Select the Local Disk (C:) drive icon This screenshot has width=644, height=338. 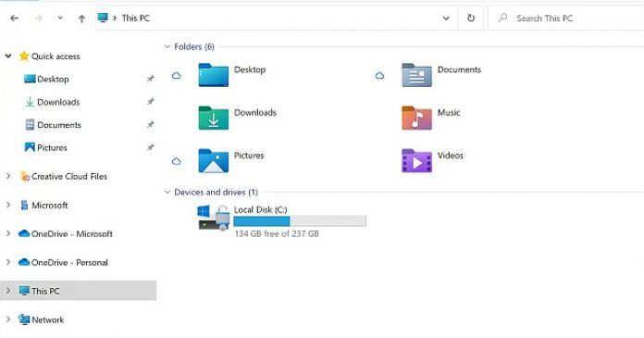pyautogui.click(x=214, y=218)
